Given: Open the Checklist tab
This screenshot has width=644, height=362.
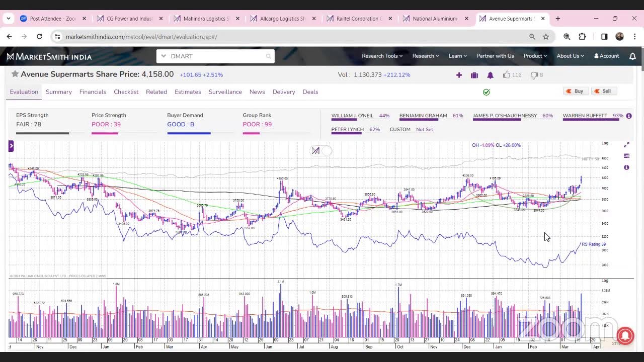Looking at the screenshot, I should pos(126,92).
